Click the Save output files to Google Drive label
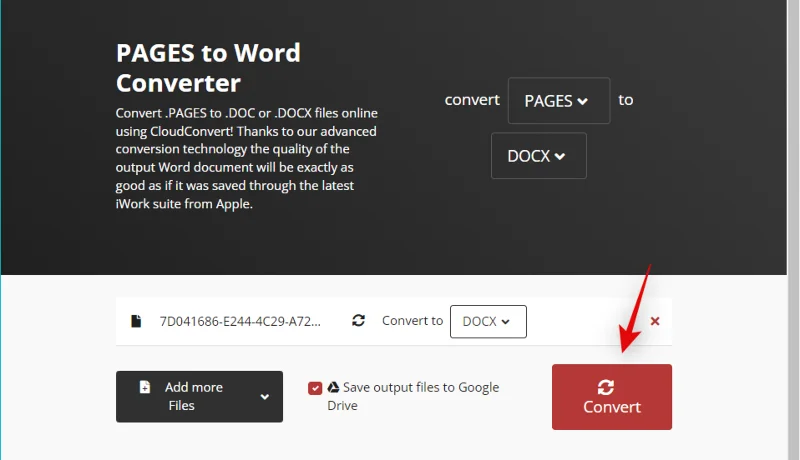The height and width of the screenshot is (460, 800). [413, 396]
